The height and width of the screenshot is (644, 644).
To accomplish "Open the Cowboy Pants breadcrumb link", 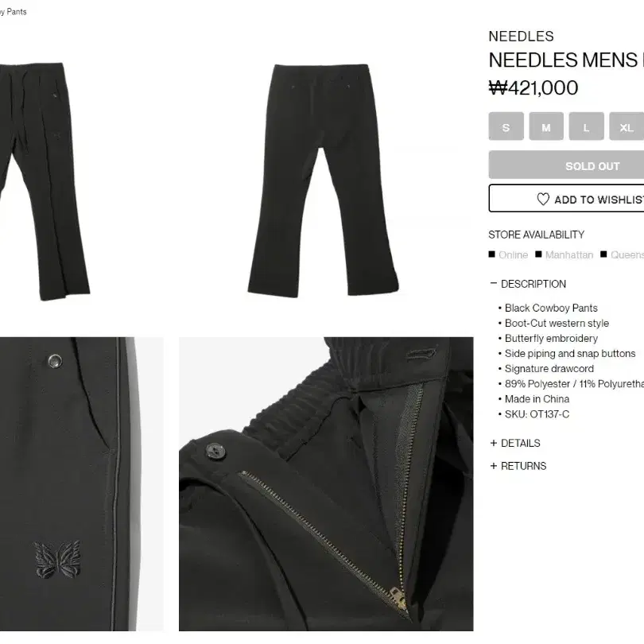I will click(14, 11).
